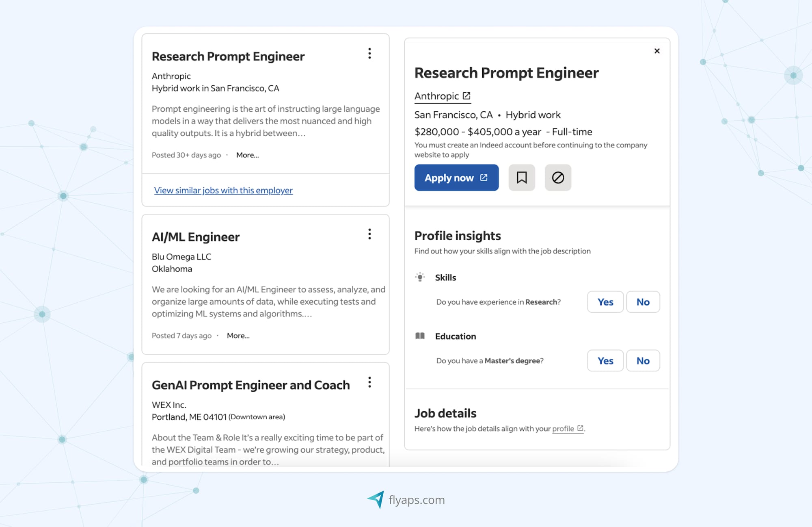The height and width of the screenshot is (527, 812).
Task: Open options menu for AI/ML Engineer card
Action: [369, 234]
